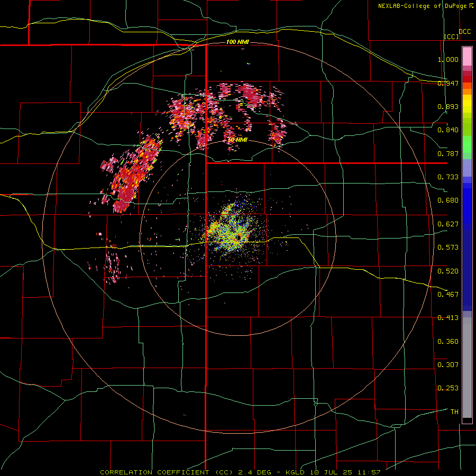Pick the orange color bar segment
Screen dimensions: 476x476
pos(467,91)
